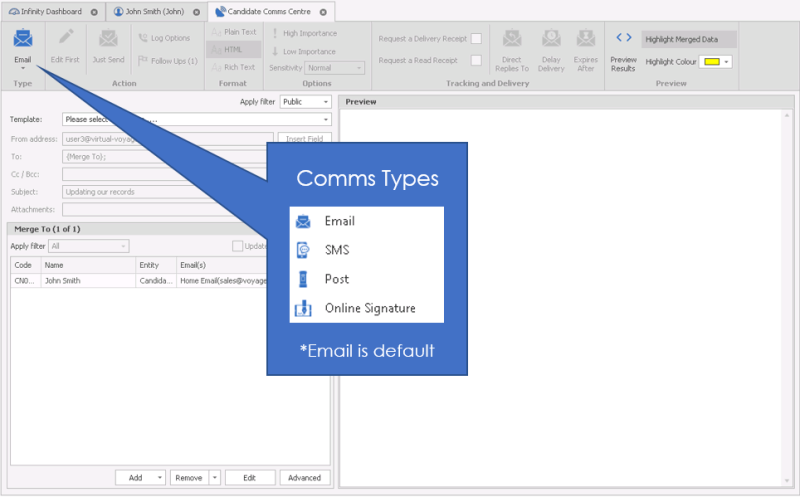Choose Online Signature comms type
The image size is (800, 497).
(x=369, y=308)
